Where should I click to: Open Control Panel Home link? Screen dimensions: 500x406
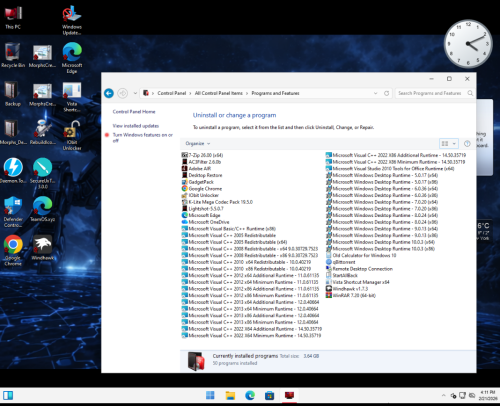[134, 112]
